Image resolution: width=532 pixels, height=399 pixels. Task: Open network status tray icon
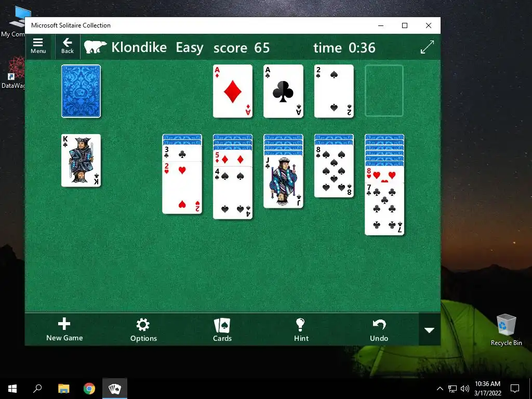(x=453, y=389)
